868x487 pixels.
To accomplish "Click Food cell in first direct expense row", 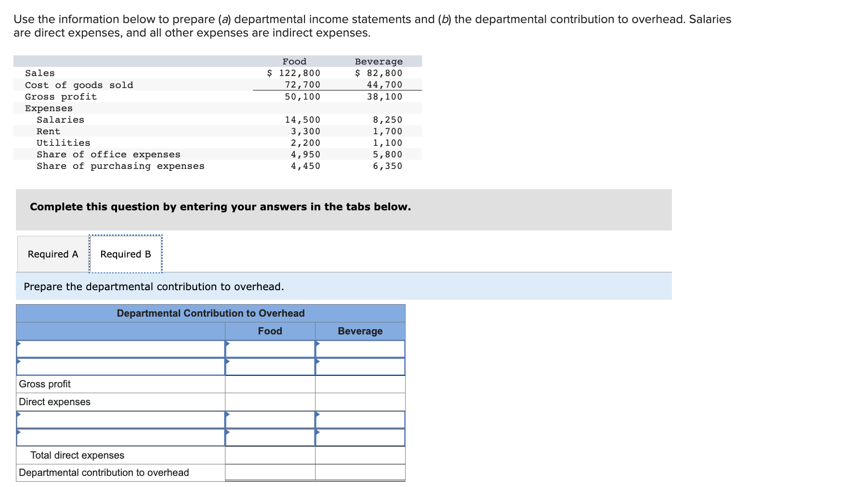I will click(x=270, y=420).
